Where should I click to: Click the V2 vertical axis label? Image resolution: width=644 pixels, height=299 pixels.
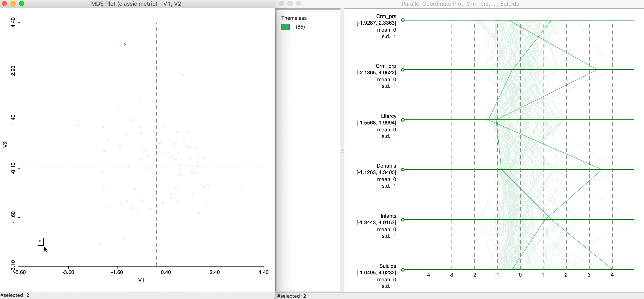click(5, 144)
